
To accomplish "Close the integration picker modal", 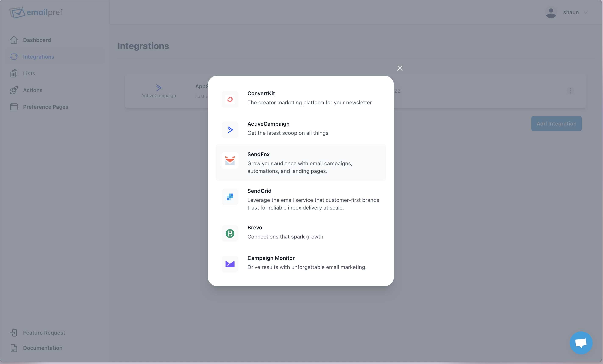I will click(400, 68).
